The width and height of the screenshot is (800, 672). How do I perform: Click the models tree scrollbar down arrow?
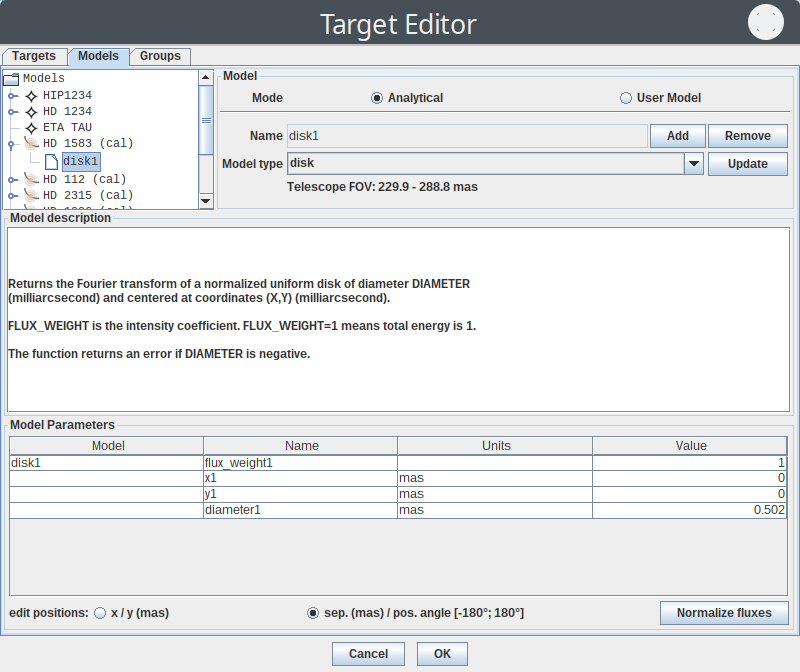point(206,201)
